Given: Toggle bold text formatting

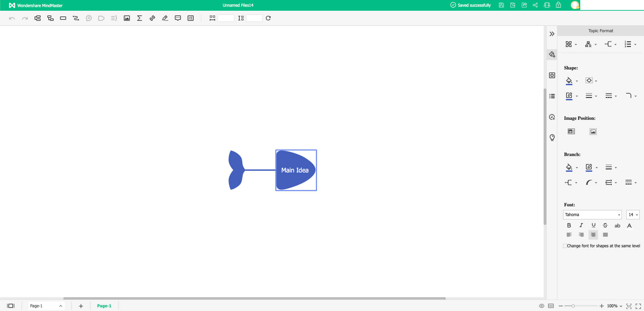Looking at the screenshot, I should click(x=569, y=225).
